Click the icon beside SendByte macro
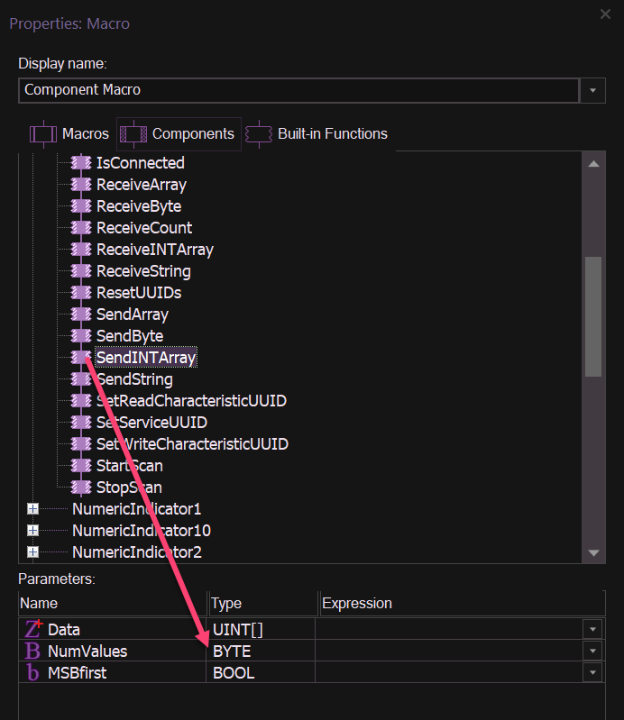Viewport: 624px width, 720px height. [81, 336]
